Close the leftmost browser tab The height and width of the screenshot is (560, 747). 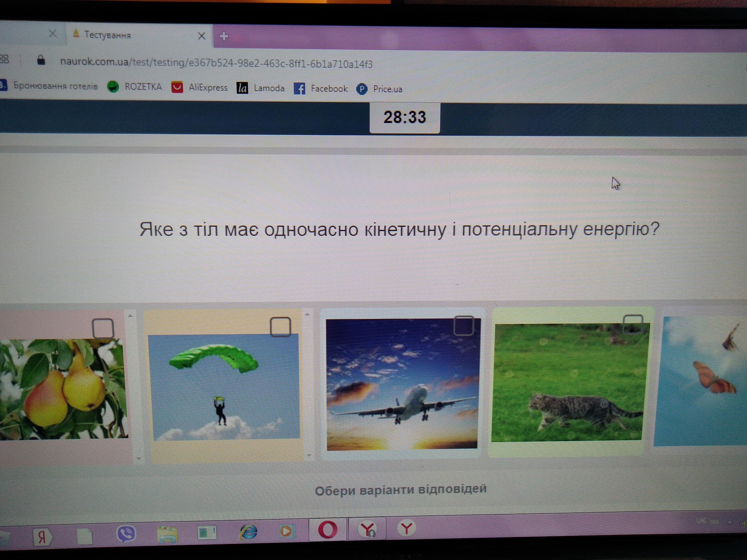click(53, 33)
